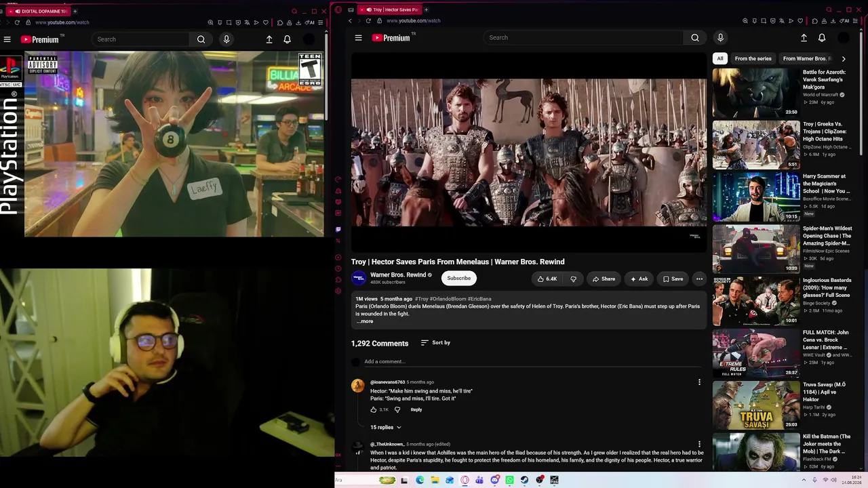Open the upload icon in the Digital Dopamine window
868x488 pixels.
click(269, 39)
